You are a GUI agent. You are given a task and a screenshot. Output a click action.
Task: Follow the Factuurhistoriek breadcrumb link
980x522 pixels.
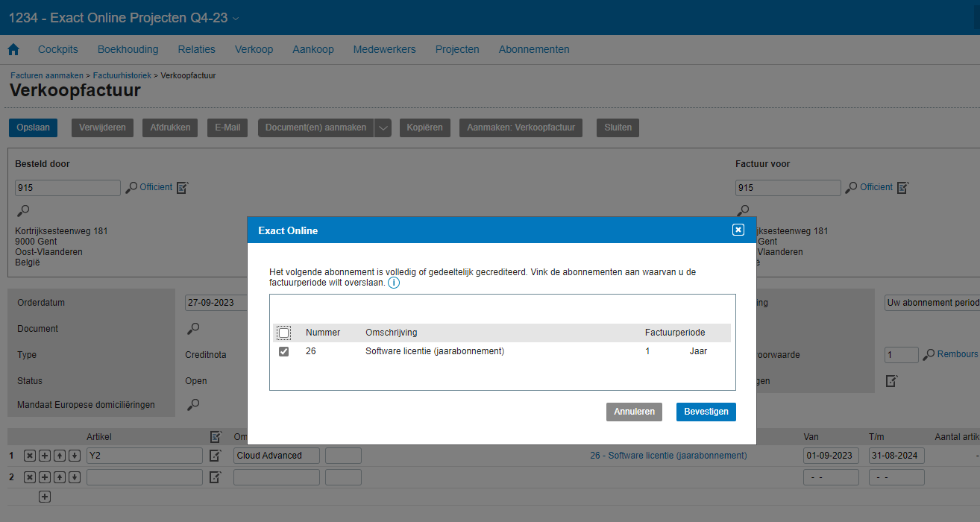tap(122, 75)
